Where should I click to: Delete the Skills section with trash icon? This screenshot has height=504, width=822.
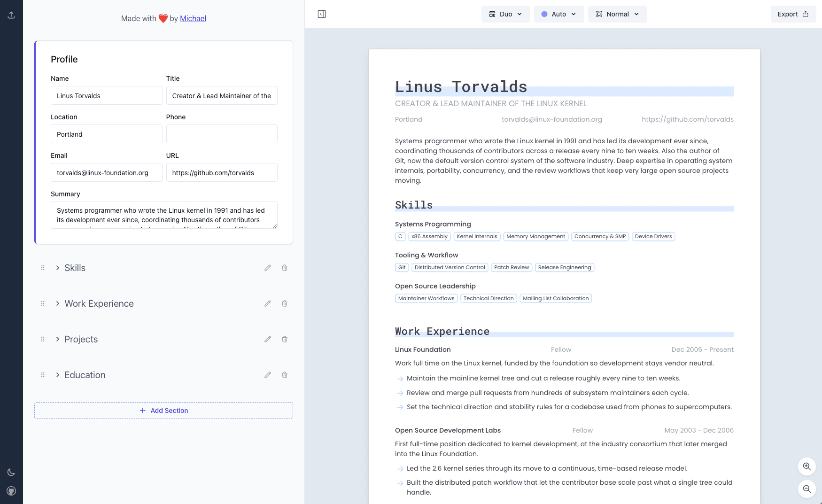[285, 268]
